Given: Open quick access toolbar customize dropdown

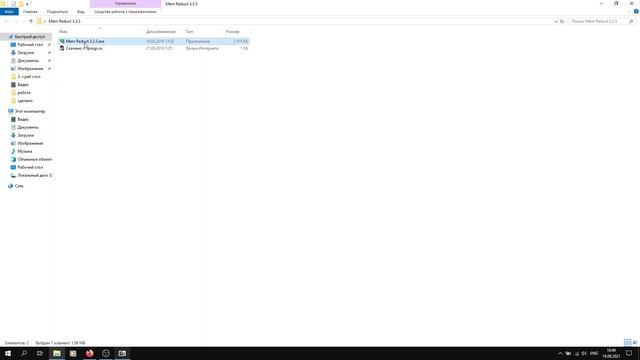Looking at the screenshot, I should click(28, 4).
